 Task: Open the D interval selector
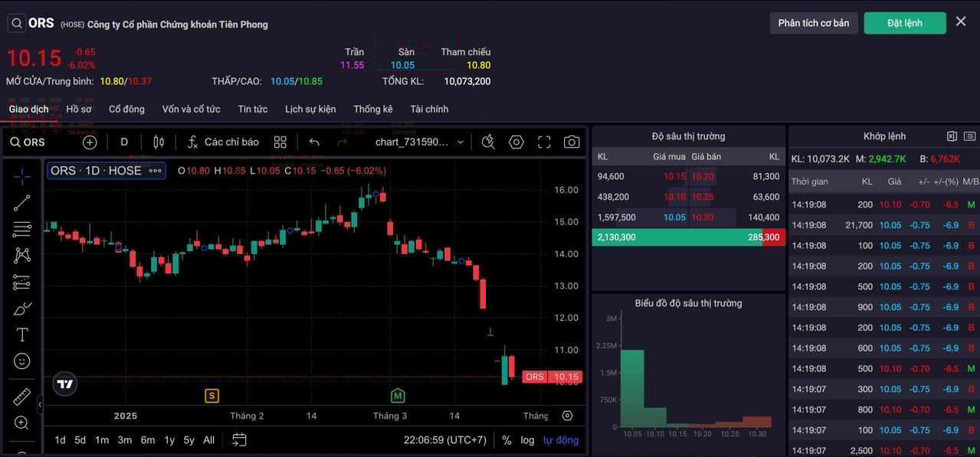[124, 142]
